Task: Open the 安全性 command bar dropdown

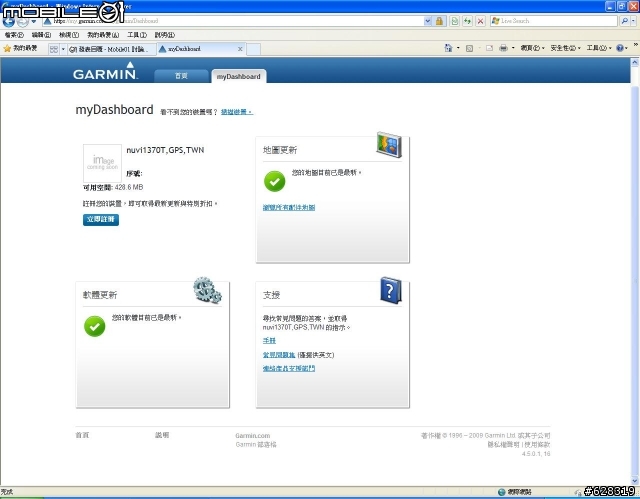Action: pyautogui.click(x=565, y=48)
